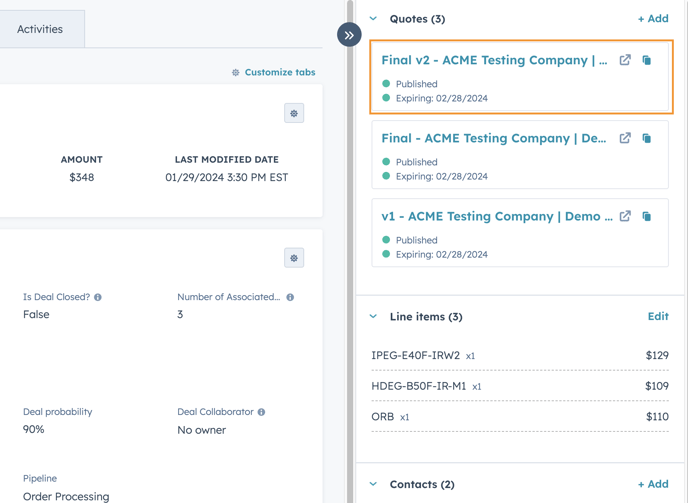Viewport: 688px width, 503px height.
Task: Switch to the Activities tab
Action: pos(40,29)
